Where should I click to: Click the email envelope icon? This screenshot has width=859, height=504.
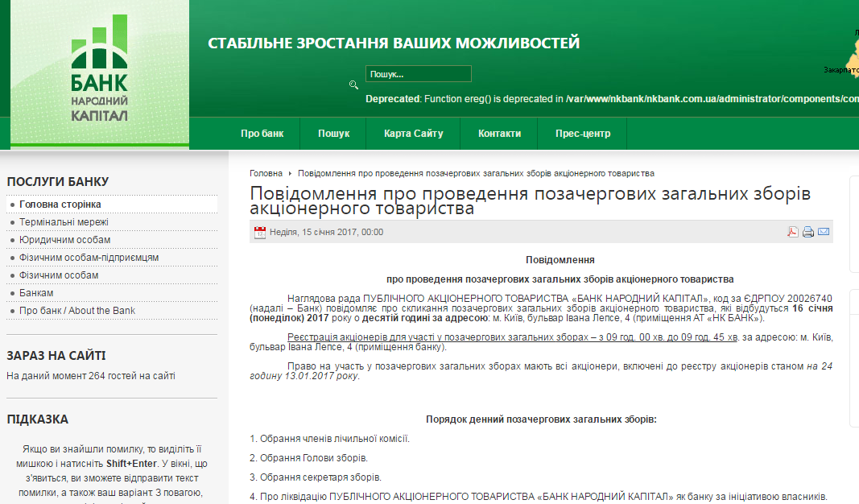pos(824,232)
